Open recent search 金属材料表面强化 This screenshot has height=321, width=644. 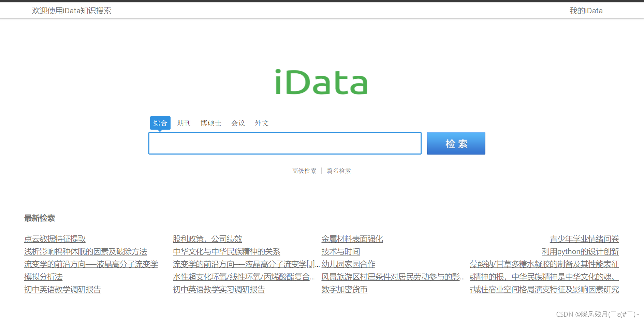point(352,239)
